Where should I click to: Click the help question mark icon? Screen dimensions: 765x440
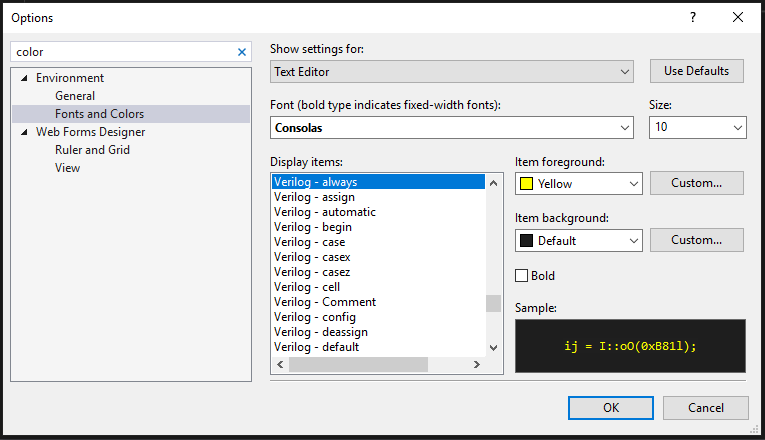click(693, 18)
